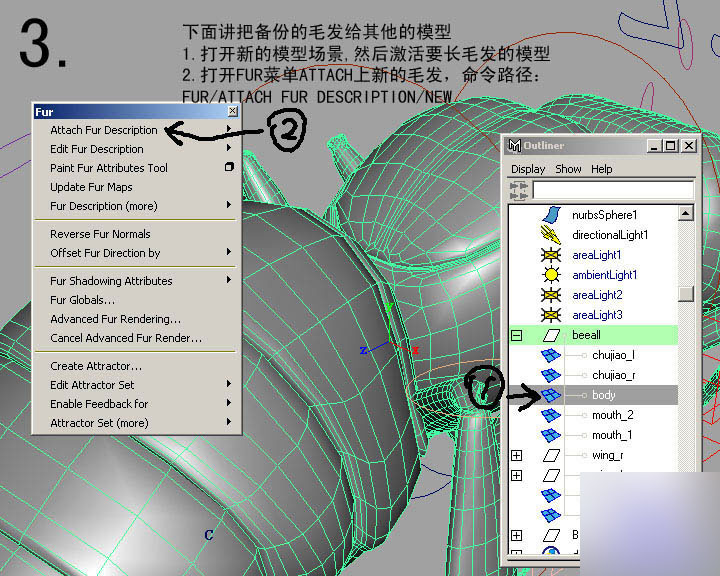Select the beeall group in Outliner
The height and width of the screenshot is (576, 720).
tap(586, 335)
